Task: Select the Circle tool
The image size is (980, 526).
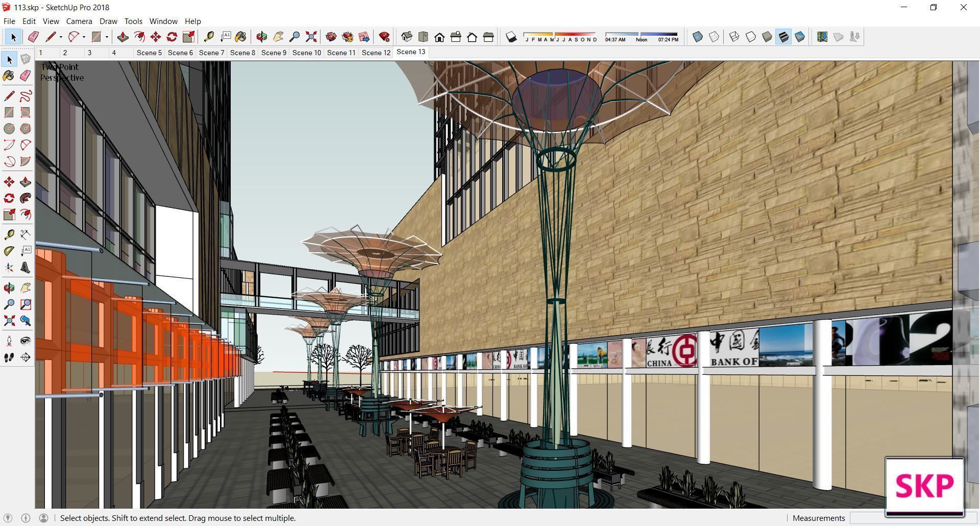Action: [9, 129]
